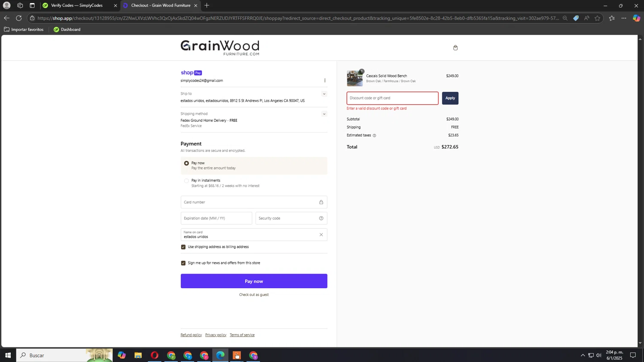Close the Verify Codes tab
Viewport: 644px width, 362px height.
click(115, 6)
